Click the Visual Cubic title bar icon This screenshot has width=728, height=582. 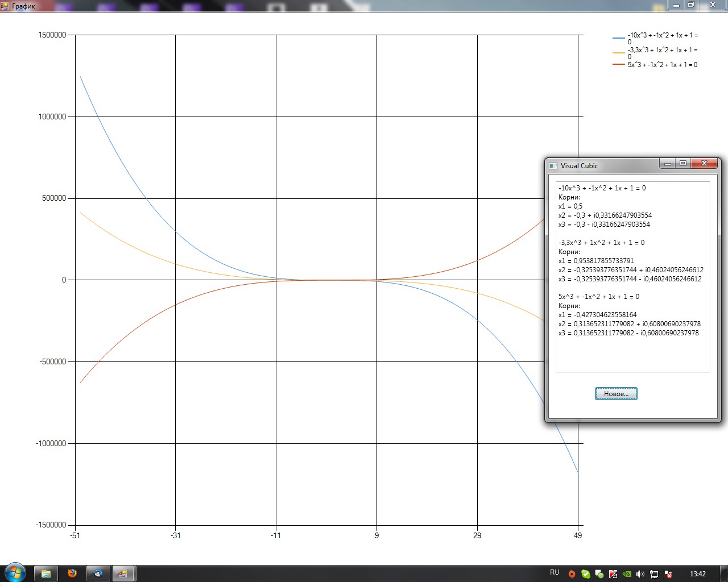(553, 166)
